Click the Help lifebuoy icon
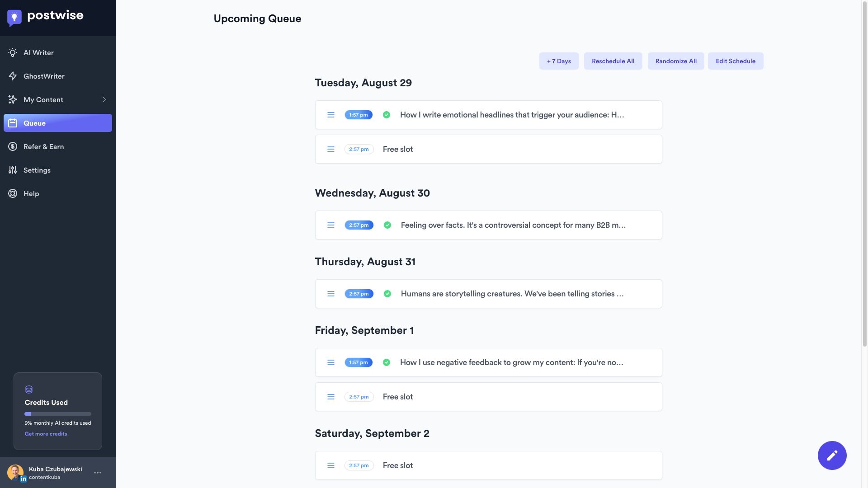The image size is (868, 488). (x=13, y=193)
